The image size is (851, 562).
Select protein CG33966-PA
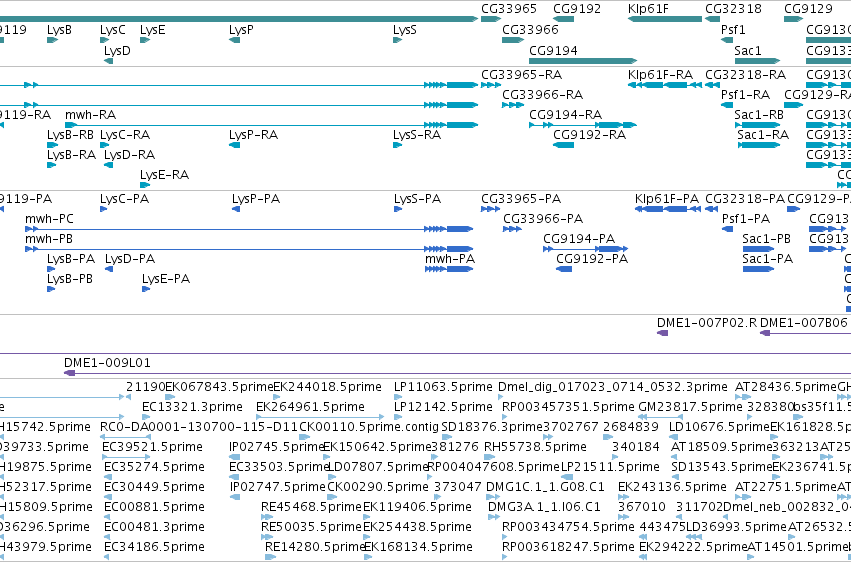pos(512,229)
